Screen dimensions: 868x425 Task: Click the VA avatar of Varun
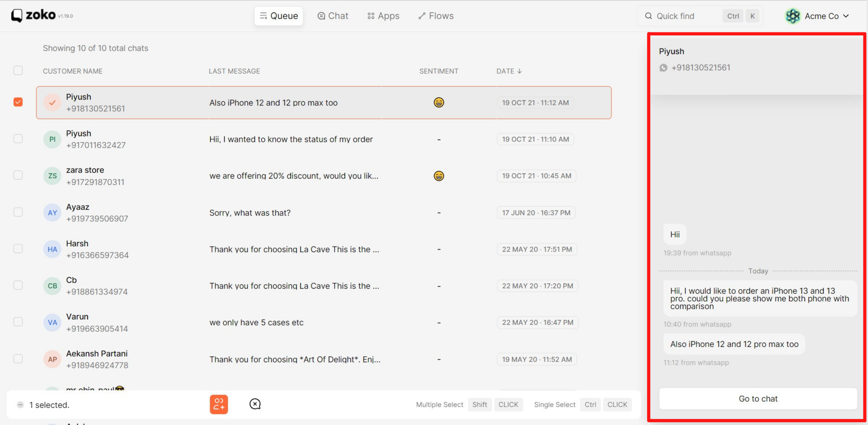pos(52,322)
